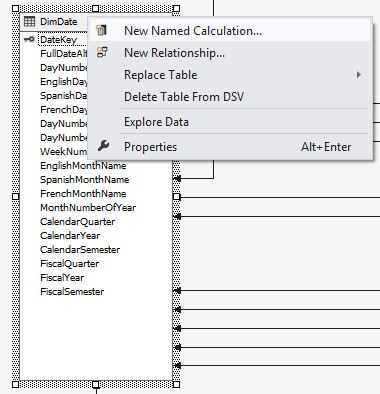
Task: Click the Alt+Enter shortcut label
Action: pos(326,147)
